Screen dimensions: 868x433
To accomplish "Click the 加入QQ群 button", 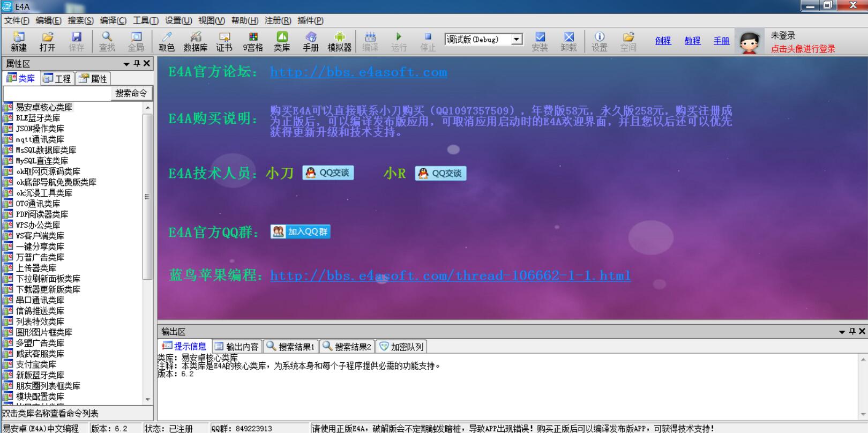I will (301, 232).
